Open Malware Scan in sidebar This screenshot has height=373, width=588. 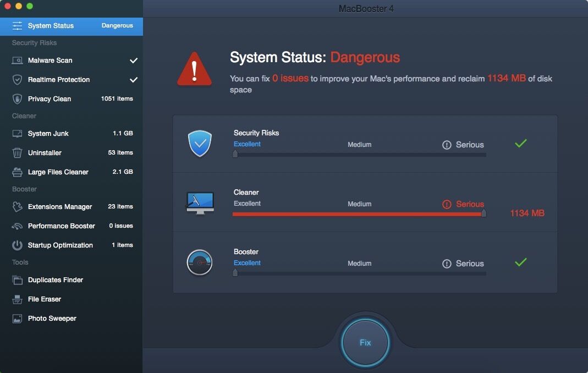click(72, 61)
